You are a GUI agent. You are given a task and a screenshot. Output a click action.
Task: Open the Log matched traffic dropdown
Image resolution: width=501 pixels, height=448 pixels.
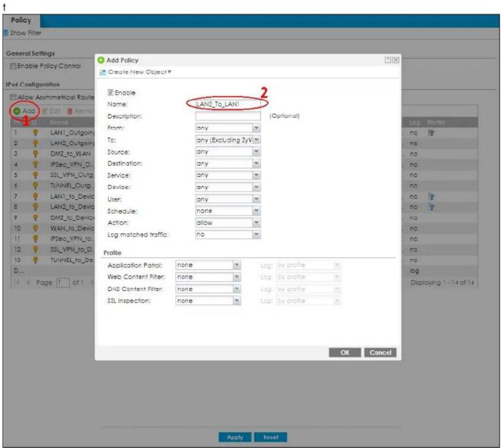coord(256,235)
